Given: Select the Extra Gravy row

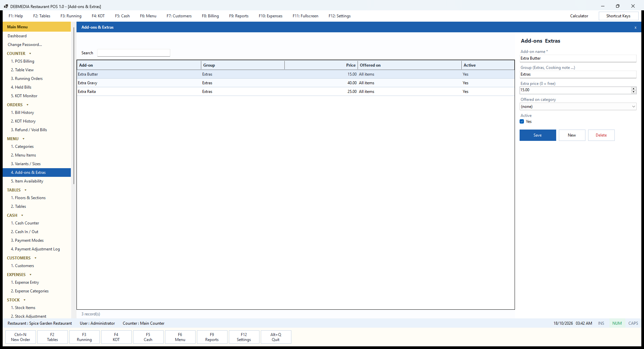Looking at the screenshot, I should click(296, 83).
